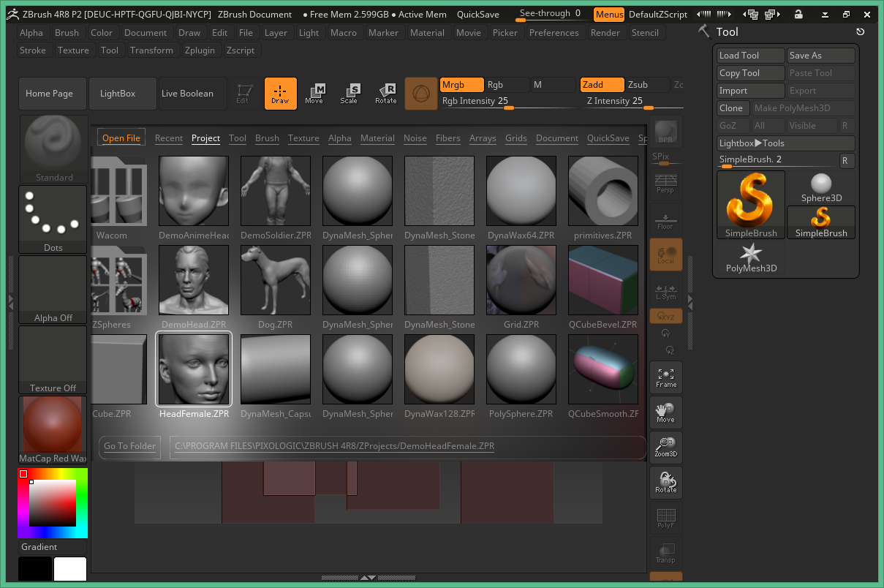Select the Draw tool icon

281,94
